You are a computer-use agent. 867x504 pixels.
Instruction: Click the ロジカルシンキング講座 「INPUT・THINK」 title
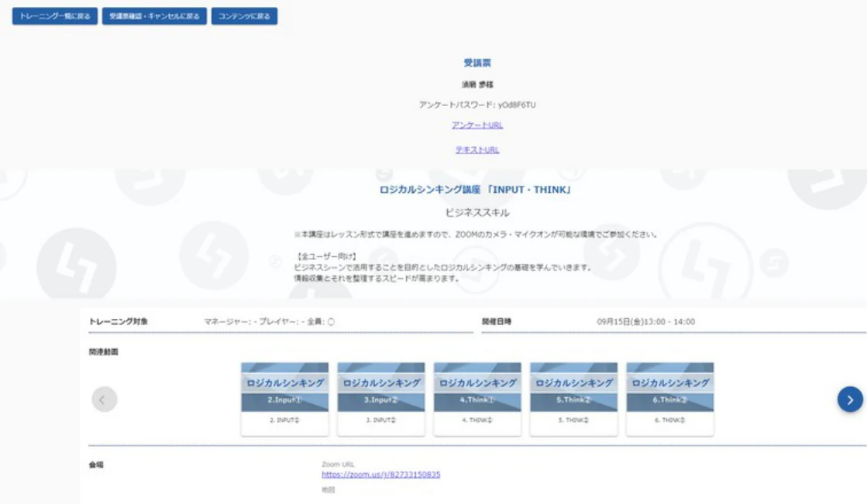click(476, 190)
